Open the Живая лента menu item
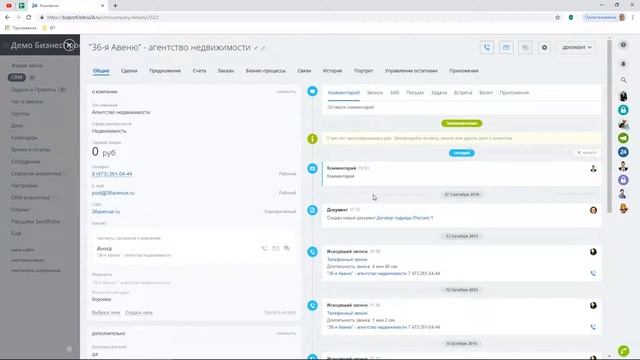 pos(27,65)
